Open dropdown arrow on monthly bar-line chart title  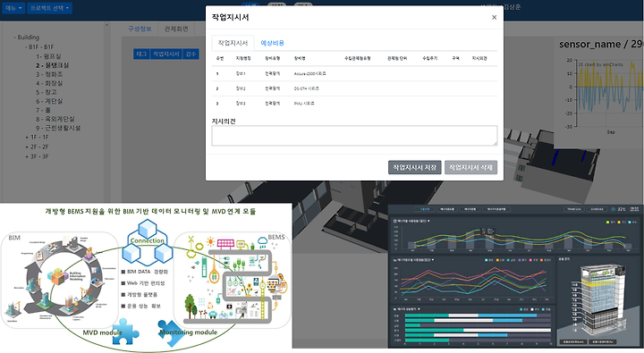tap(428, 222)
